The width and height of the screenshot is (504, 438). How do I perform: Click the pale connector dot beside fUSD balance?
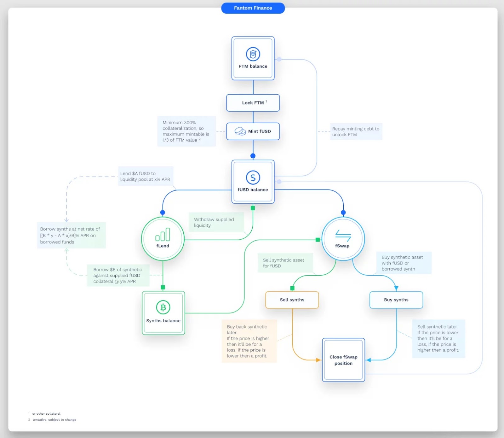(279, 182)
